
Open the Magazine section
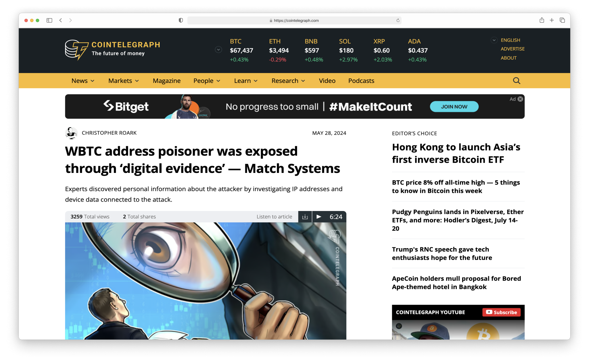[x=166, y=81]
